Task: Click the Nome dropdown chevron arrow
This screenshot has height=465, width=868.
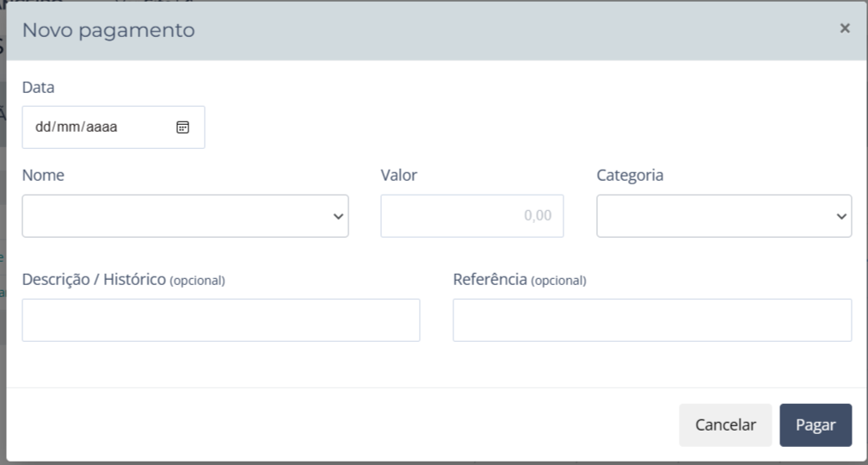Action: [338, 217]
